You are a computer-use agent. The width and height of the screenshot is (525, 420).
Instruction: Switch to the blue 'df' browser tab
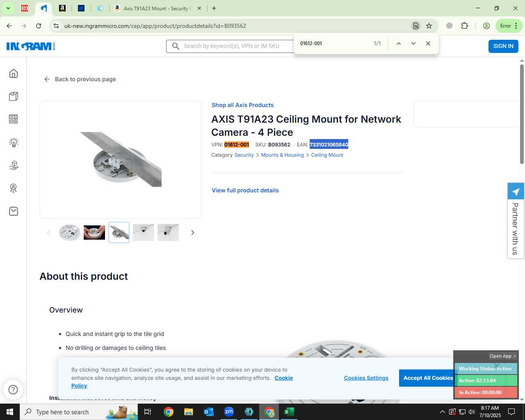coord(81,8)
